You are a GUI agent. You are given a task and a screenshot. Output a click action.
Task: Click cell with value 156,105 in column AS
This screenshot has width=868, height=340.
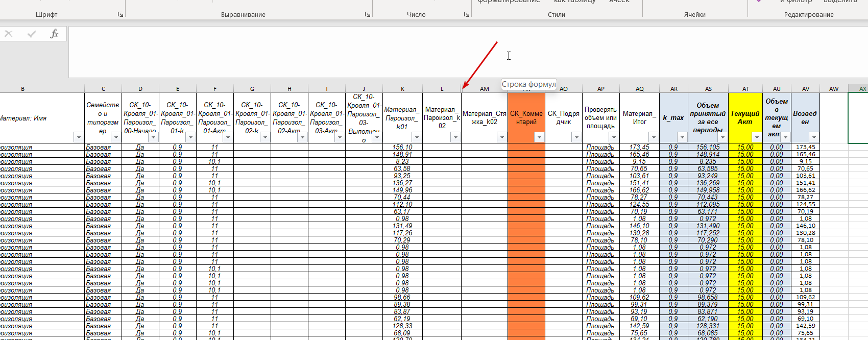708,147
